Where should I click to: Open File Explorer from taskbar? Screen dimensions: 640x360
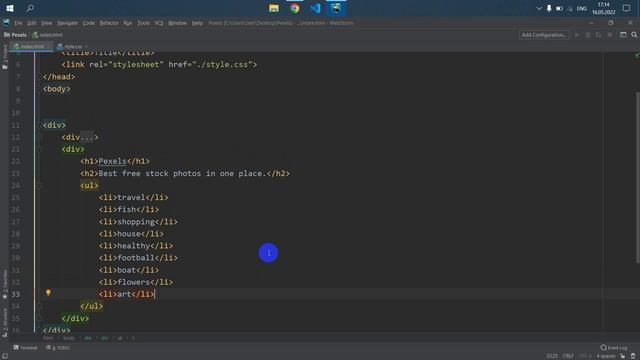point(273,8)
